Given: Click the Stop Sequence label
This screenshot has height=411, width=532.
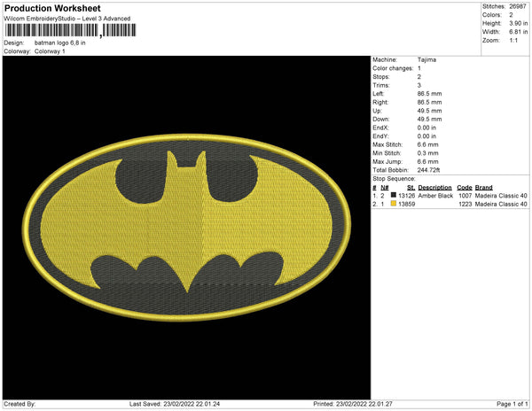Looking at the screenshot, I should point(394,179).
